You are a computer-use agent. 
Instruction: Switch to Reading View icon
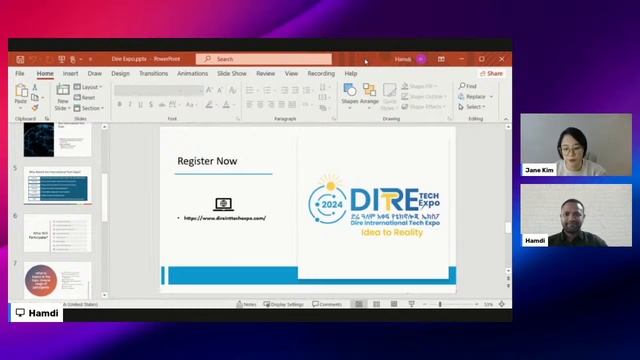394,304
